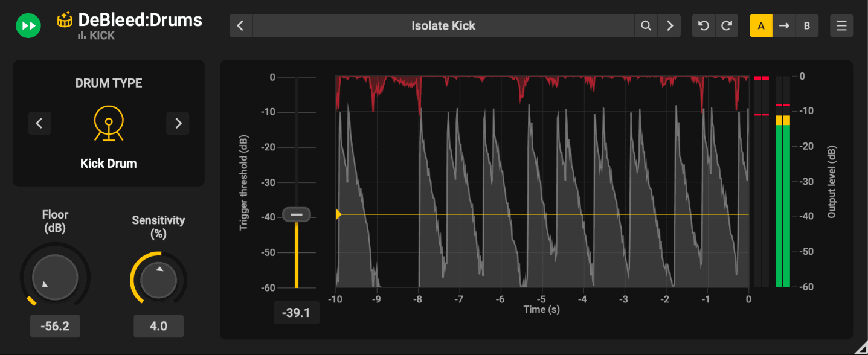
Task: Load the next preset with right arrow
Action: tap(669, 26)
